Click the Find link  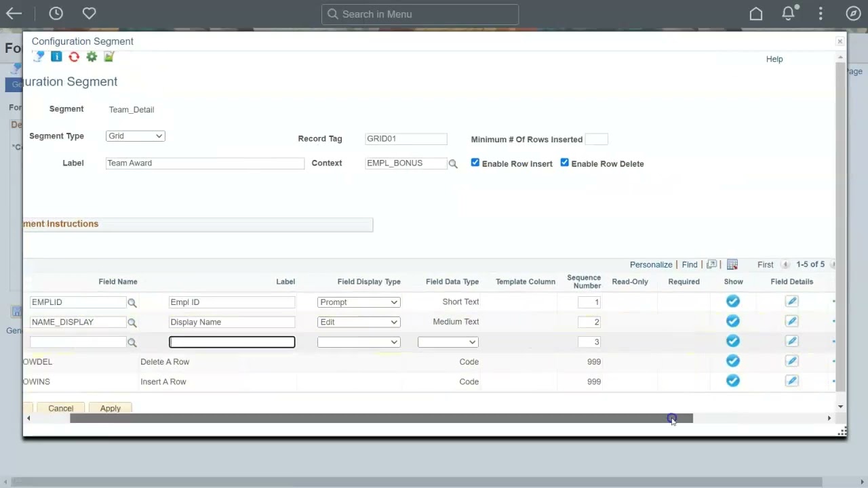coord(689,264)
